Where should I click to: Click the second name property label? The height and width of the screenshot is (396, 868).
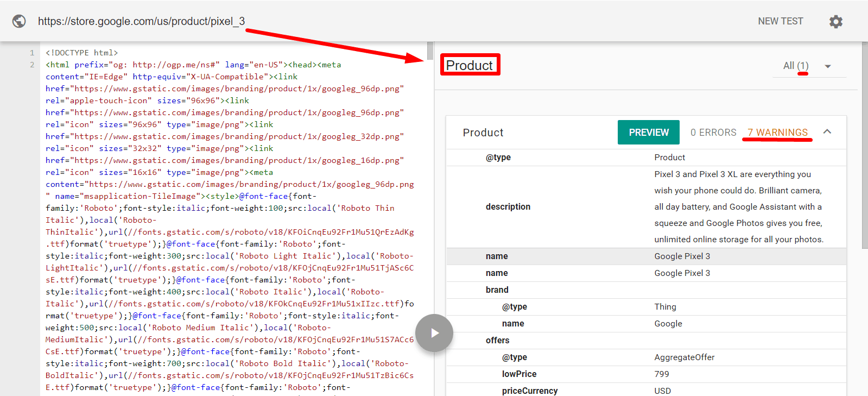tap(497, 273)
